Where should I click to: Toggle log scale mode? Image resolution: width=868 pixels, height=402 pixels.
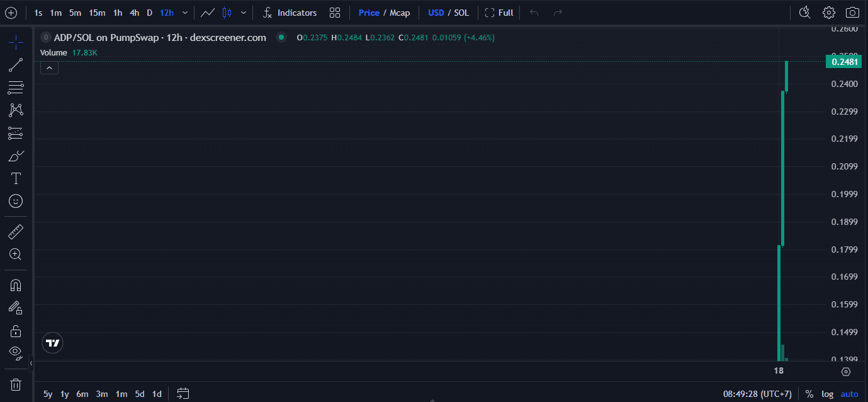coord(828,394)
